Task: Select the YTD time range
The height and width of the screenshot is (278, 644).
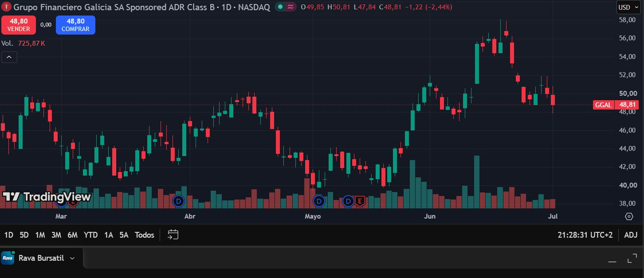Action: 91,235
